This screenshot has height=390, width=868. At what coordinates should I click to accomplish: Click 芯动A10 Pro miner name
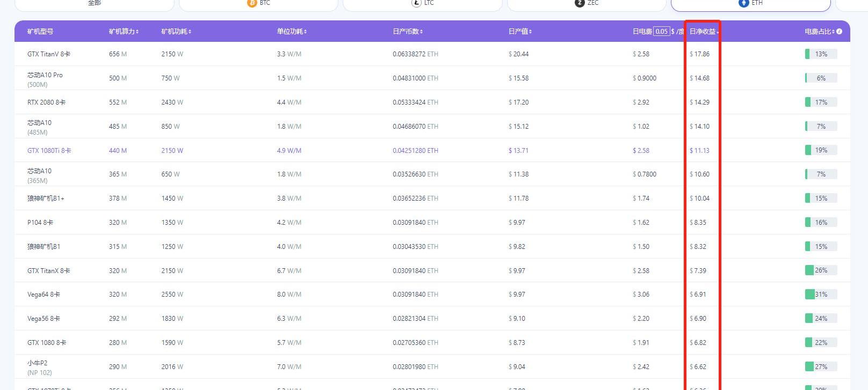pyautogui.click(x=45, y=75)
